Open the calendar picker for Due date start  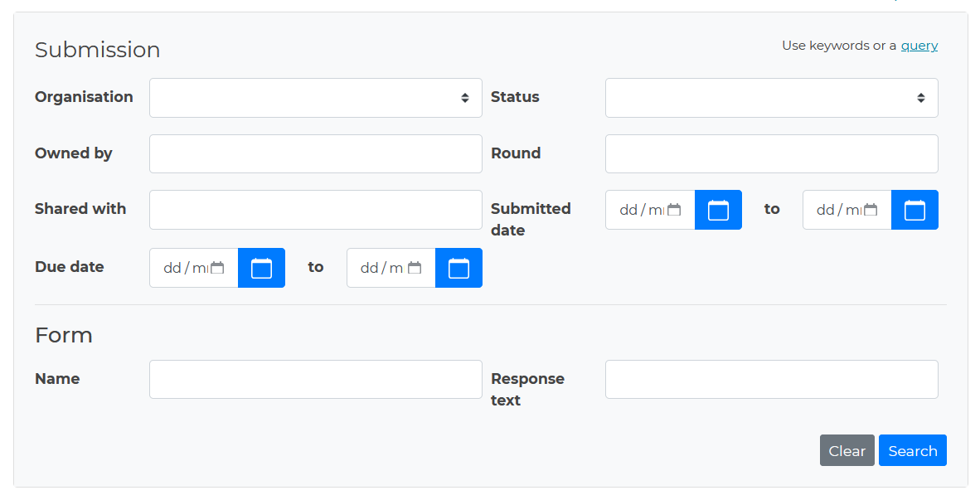click(261, 267)
